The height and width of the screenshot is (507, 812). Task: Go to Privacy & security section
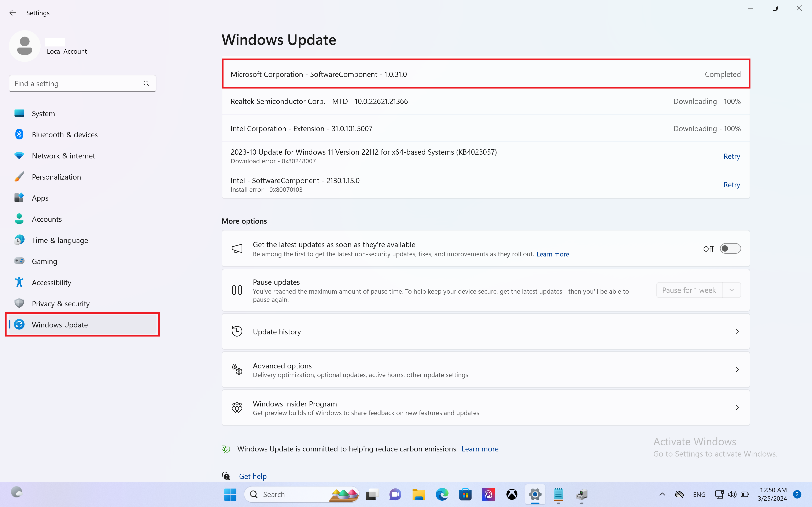tap(60, 304)
